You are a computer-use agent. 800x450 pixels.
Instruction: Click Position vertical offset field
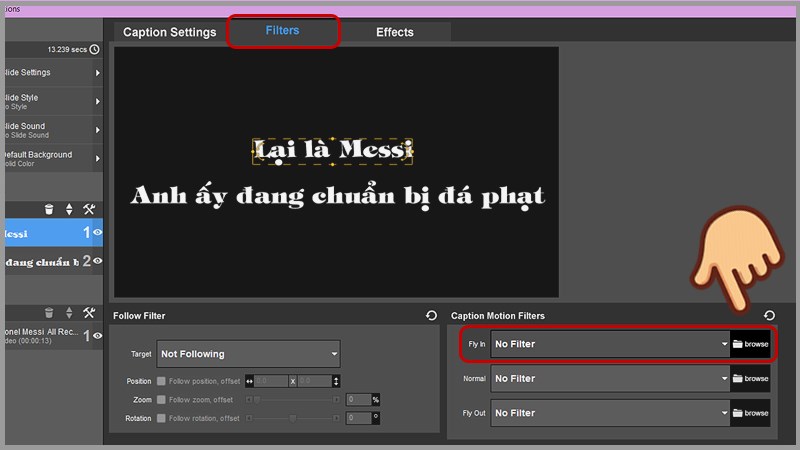314,381
